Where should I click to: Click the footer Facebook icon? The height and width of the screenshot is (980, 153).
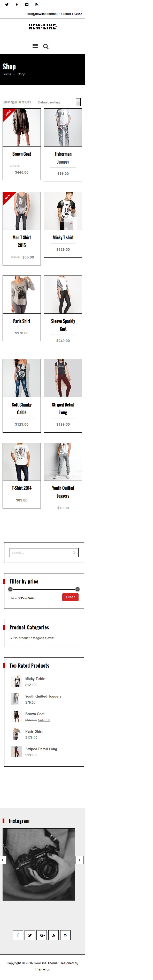[x=18, y=935]
